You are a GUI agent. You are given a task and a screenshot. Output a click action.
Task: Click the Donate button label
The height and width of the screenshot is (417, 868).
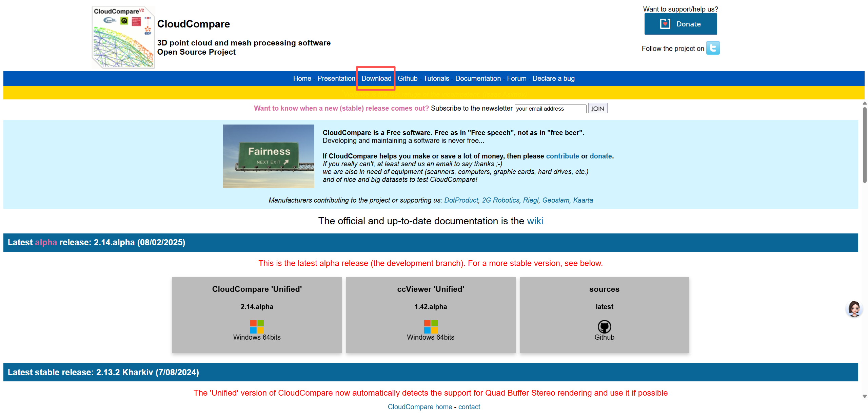[x=688, y=24]
